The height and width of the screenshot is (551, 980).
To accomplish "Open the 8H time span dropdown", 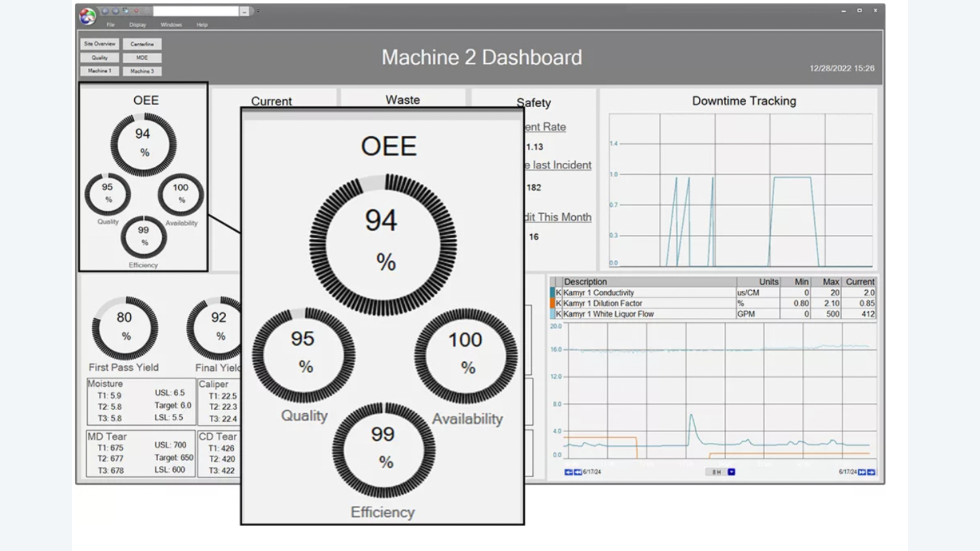I will (731, 472).
